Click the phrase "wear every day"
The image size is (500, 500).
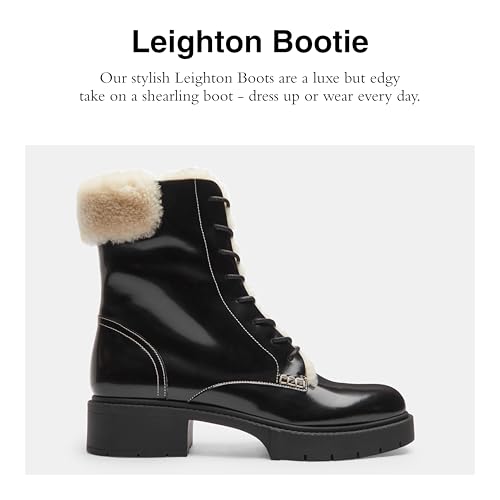click(x=371, y=97)
